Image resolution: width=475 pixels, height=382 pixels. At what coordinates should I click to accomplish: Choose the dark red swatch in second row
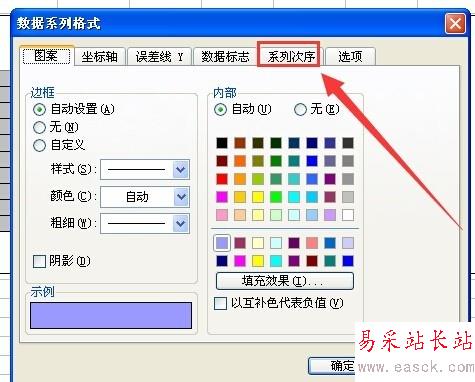[x=222, y=161]
